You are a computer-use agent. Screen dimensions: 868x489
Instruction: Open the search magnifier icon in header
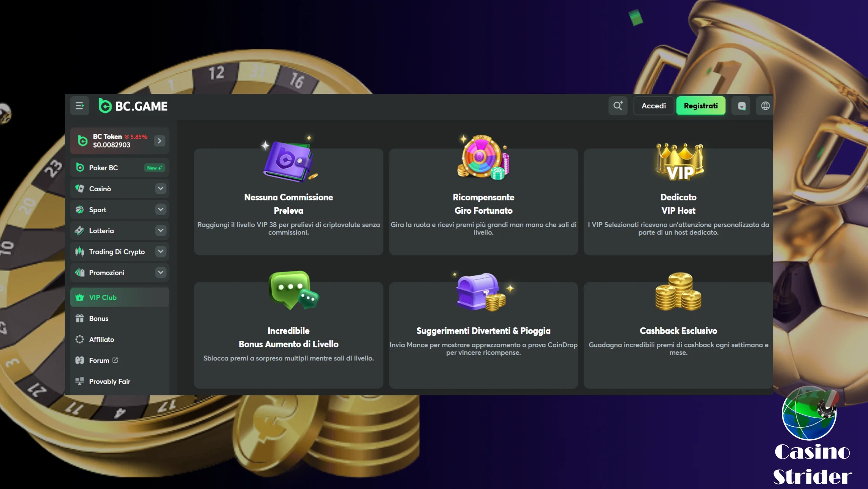[618, 106]
